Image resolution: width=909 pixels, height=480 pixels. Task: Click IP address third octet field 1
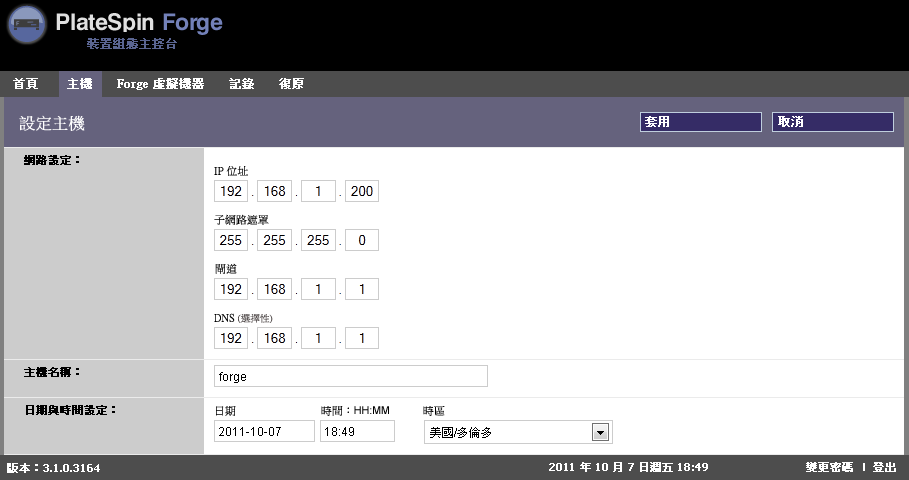pos(318,191)
